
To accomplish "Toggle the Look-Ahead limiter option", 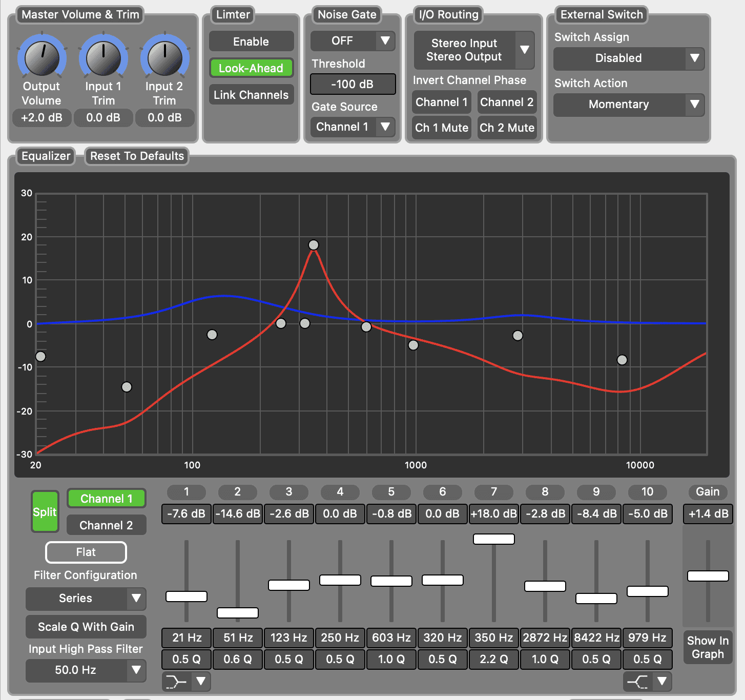I will tap(251, 68).
